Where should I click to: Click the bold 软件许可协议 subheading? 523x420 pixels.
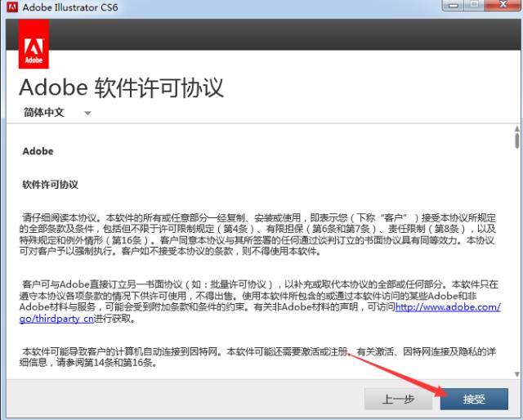[51, 185]
